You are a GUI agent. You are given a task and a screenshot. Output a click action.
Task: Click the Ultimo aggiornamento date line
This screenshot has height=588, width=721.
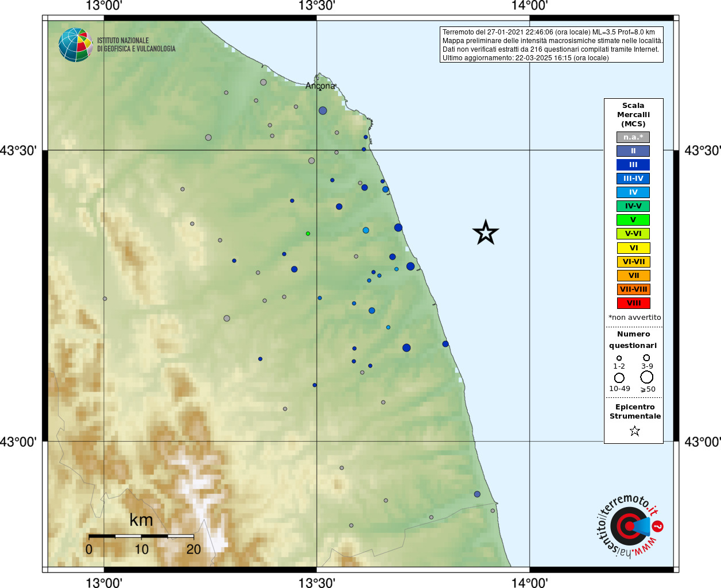tap(525, 58)
